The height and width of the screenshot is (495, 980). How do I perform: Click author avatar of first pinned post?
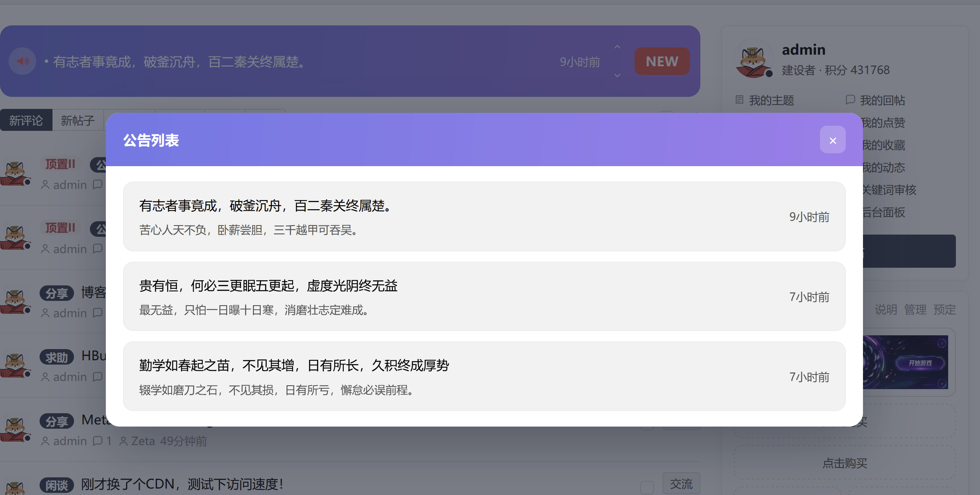tap(15, 173)
